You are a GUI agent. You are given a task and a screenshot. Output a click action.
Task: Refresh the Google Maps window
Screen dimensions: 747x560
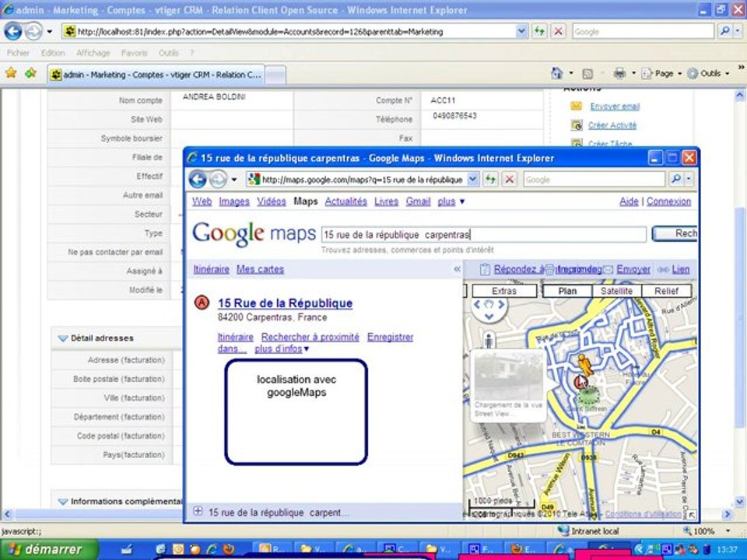(490, 180)
